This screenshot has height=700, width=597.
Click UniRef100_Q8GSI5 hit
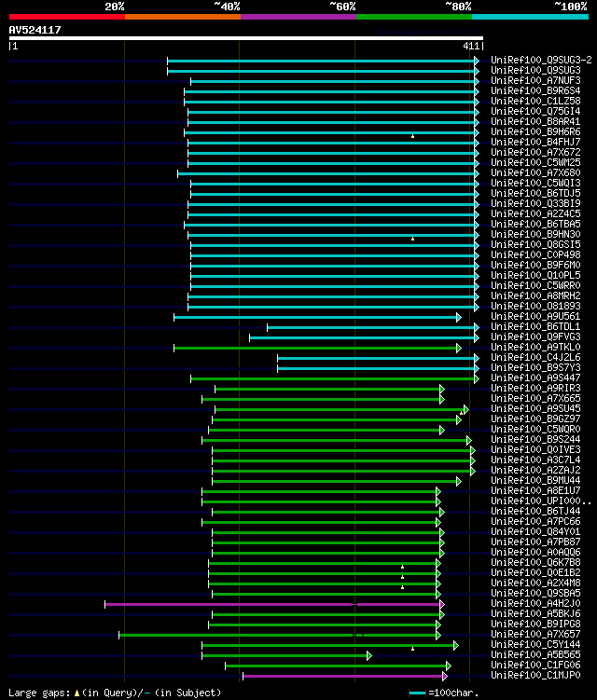coord(535,244)
